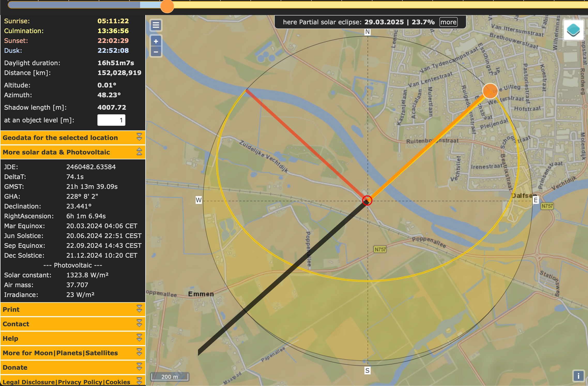Click the partial solar eclipse date 29.03.2025

click(384, 22)
